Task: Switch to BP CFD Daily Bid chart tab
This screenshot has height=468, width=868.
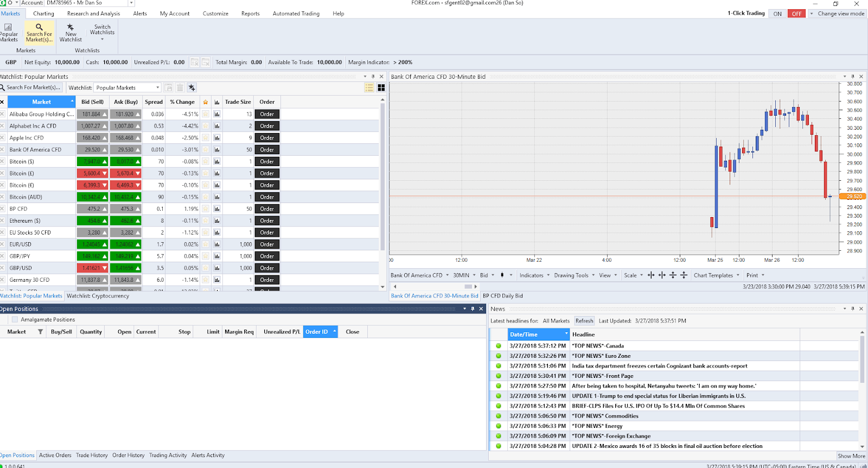Action: pos(502,296)
